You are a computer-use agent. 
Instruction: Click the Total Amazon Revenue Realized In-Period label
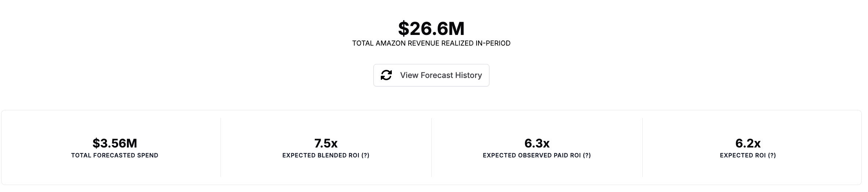[x=431, y=43]
